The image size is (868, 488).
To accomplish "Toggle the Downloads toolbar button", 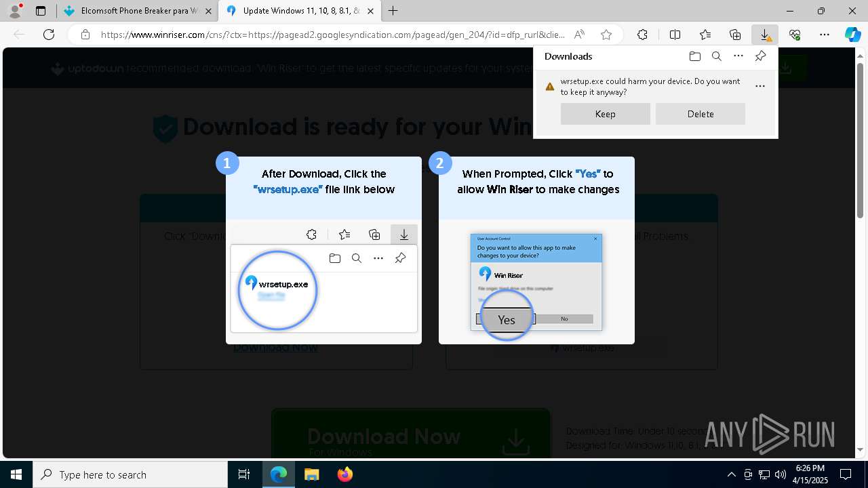I will click(765, 35).
